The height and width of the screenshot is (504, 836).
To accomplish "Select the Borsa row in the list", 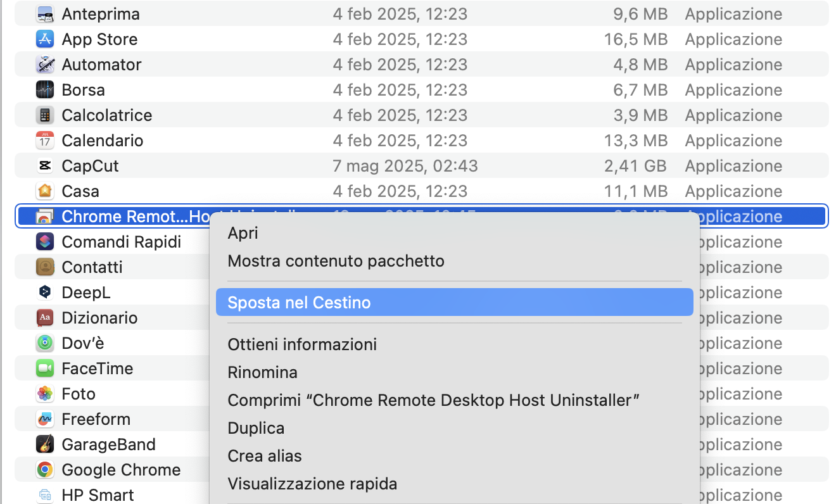I will [82, 89].
